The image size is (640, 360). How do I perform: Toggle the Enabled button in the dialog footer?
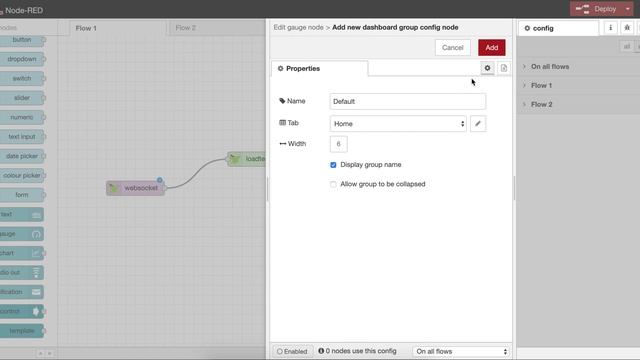pos(292,351)
